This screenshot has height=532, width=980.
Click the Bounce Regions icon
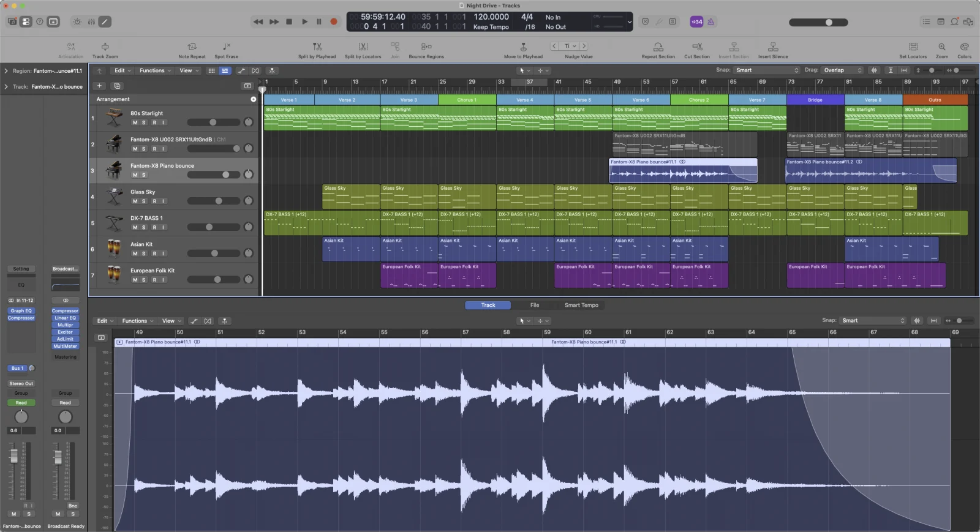tap(426, 47)
